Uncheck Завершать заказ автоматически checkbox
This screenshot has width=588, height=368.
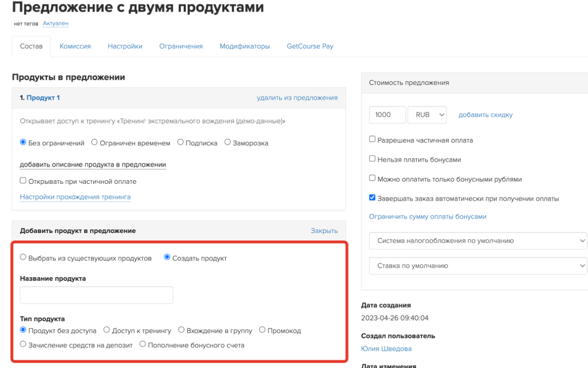click(372, 198)
